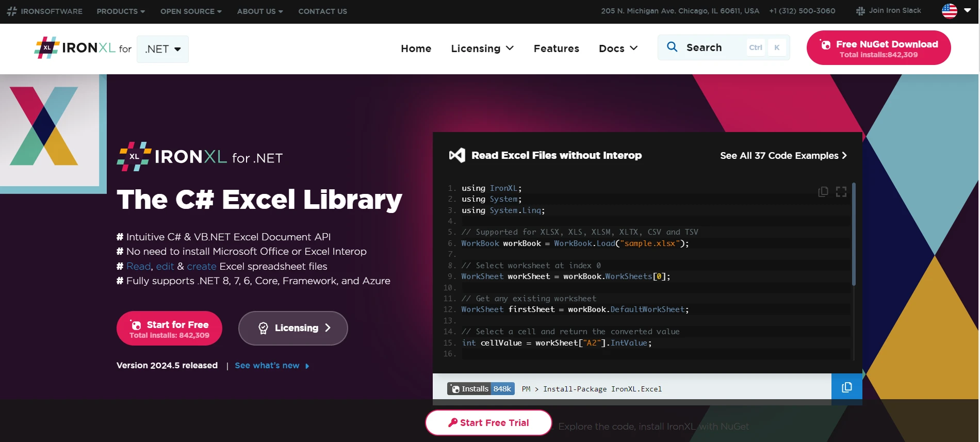Image resolution: width=980 pixels, height=442 pixels.
Task: Copy the Install-Package command
Action: click(x=846, y=387)
